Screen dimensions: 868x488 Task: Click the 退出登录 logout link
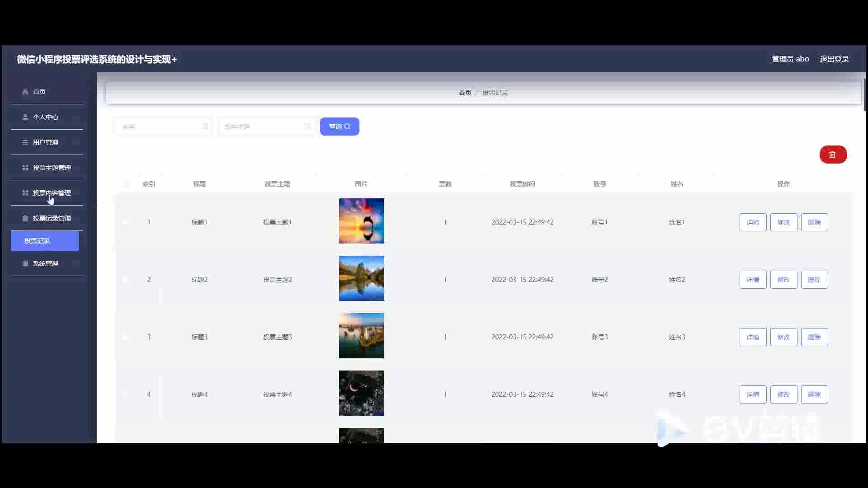coord(834,59)
